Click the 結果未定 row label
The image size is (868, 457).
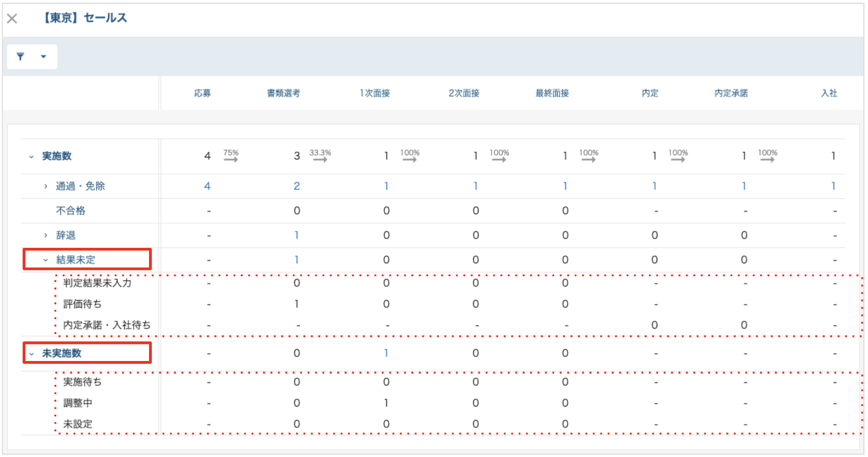coord(76,260)
